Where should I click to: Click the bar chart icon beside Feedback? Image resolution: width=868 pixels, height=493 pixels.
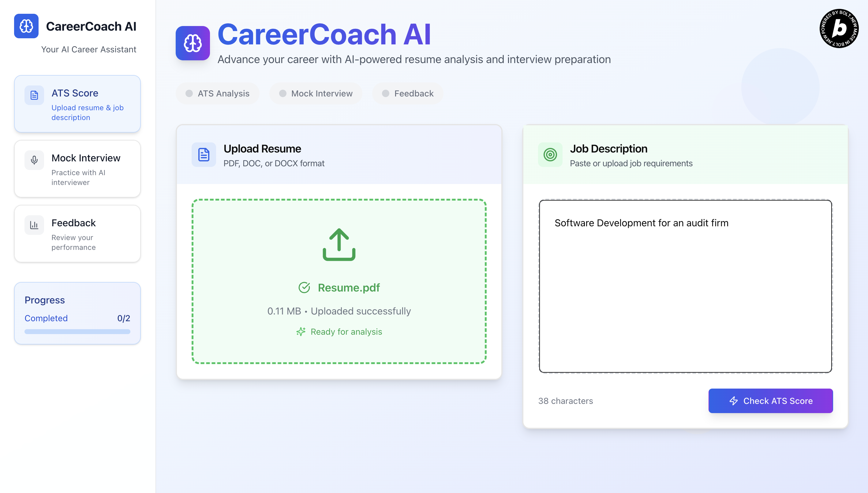point(34,225)
